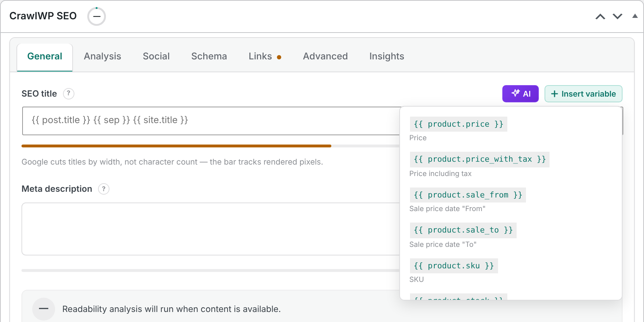Click the SEO score circle indicator
The width and height of the screenshot is (644, 322).
coord(97,16)
